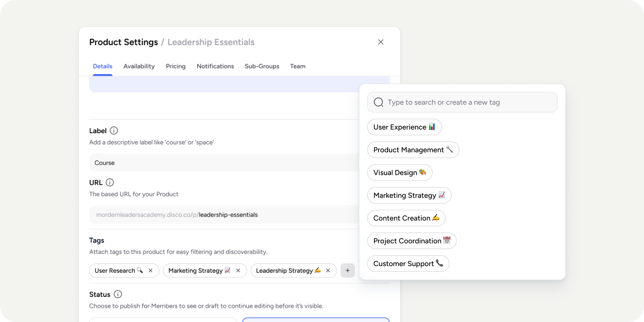Remove the User Research tag
The image size is (644, 322).
[151, 270]
